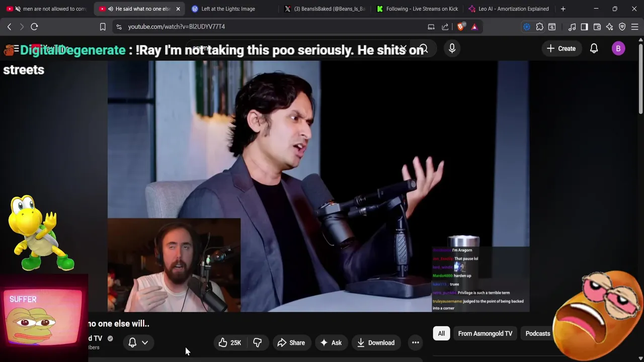The image size is (644, 362).
Task: Close the current YouTube tab
Action: (178, 9)
